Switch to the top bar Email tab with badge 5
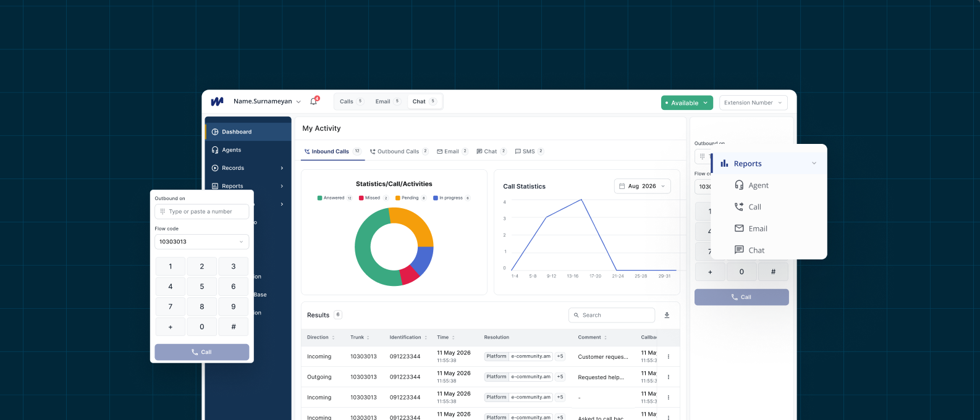980x420 pixels. click(388, 101)
